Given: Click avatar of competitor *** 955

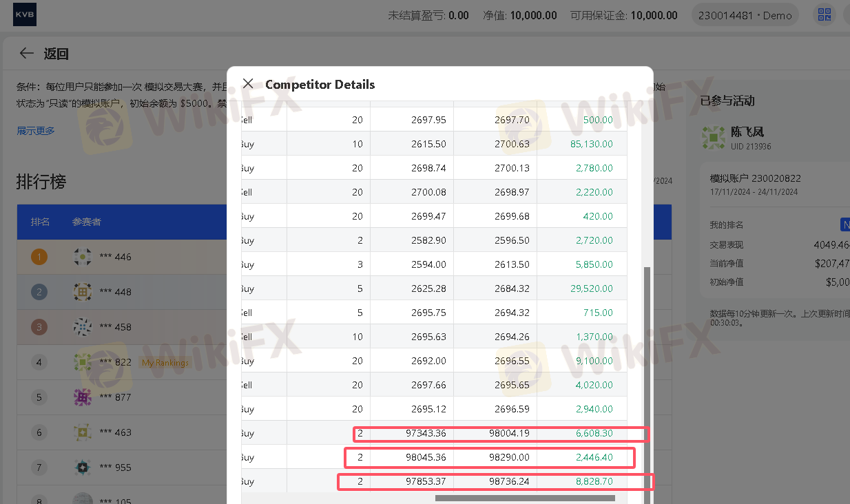Looking at the screenshot, I should pos(83,468).
